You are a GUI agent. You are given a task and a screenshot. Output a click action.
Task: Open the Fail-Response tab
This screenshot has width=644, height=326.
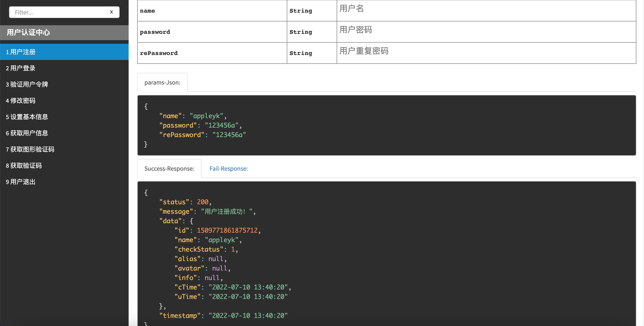229,169
